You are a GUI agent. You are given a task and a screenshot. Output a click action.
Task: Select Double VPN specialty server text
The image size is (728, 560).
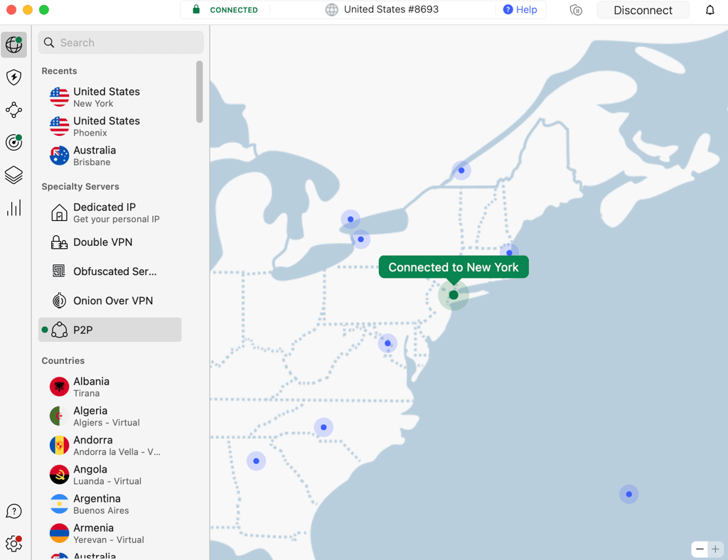tap(102, 242)
